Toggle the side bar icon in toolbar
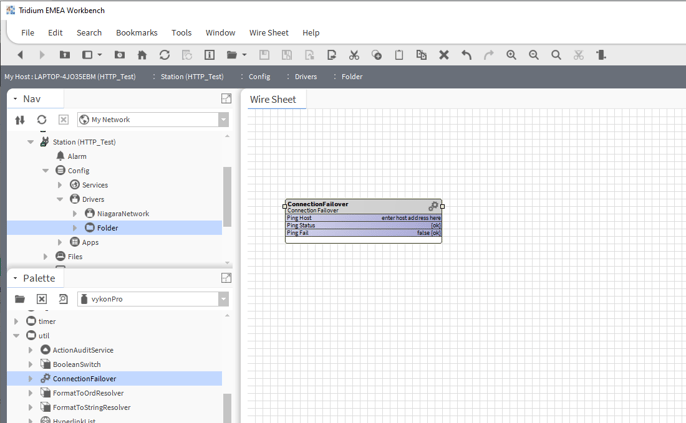686x423 pixels. pyautogui.click(x=88, y=55)
